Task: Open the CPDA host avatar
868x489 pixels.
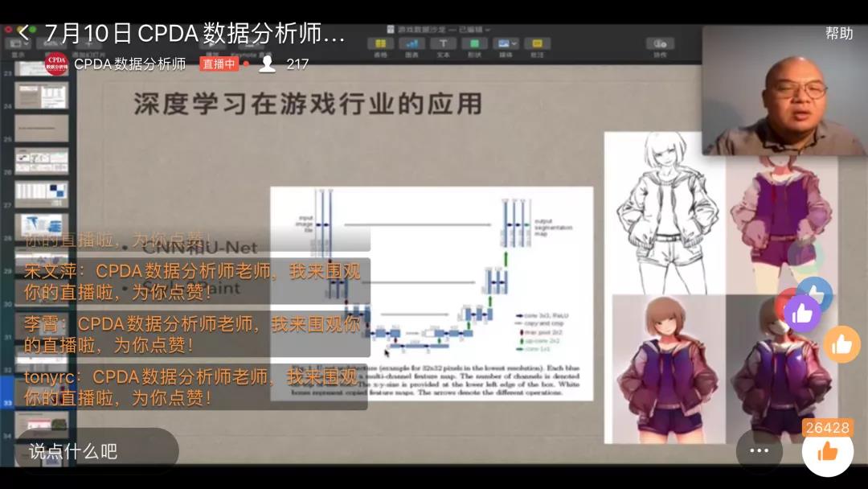Action: click(56, 64)
